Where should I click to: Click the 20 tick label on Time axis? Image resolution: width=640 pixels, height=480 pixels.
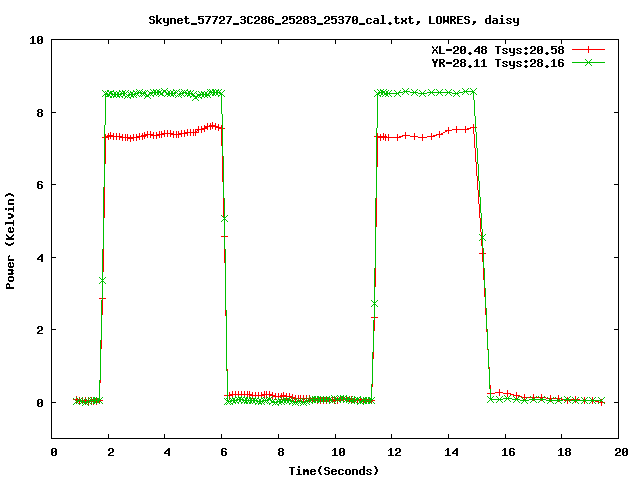[621, 452]
